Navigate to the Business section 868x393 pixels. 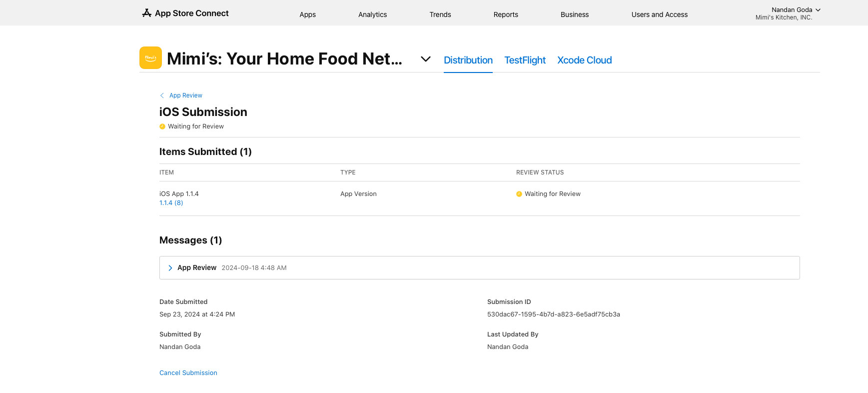(575, 14)
